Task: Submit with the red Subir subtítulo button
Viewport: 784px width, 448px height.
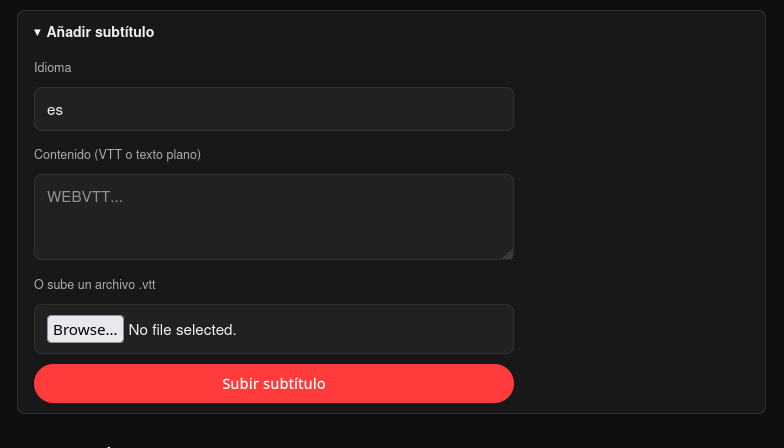Action: [274, 384]
